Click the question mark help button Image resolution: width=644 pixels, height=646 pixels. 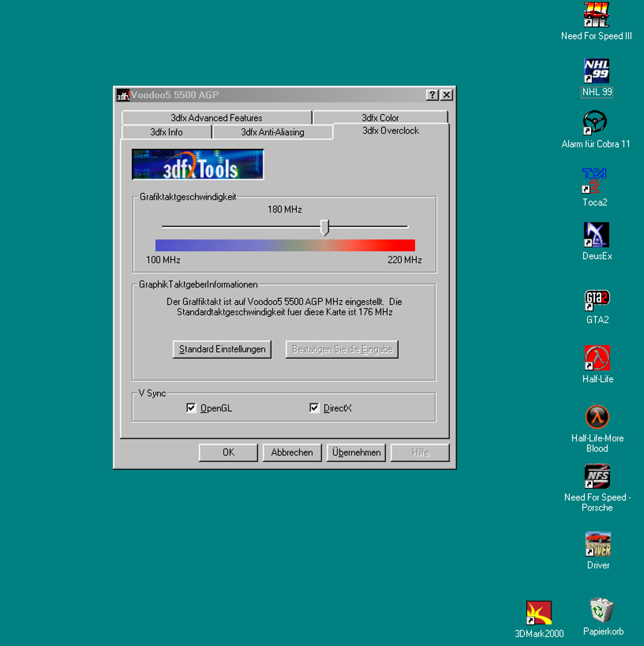tap(432, 95)
